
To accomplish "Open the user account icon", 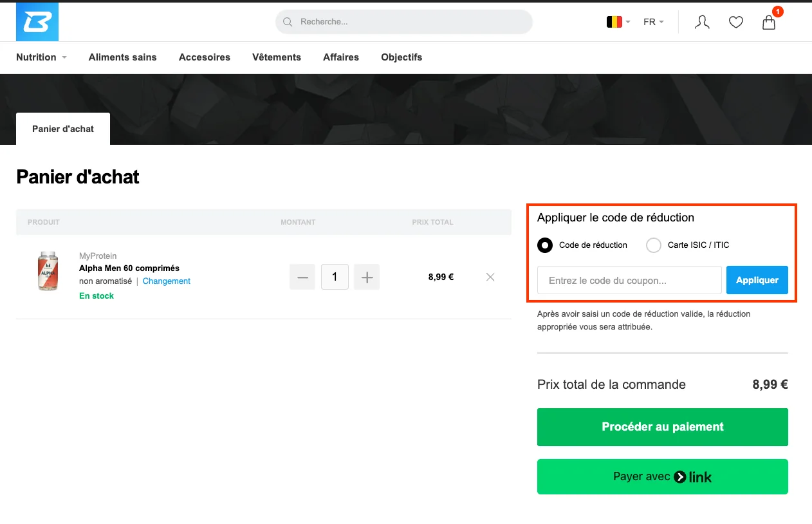I will pos(702,23).
